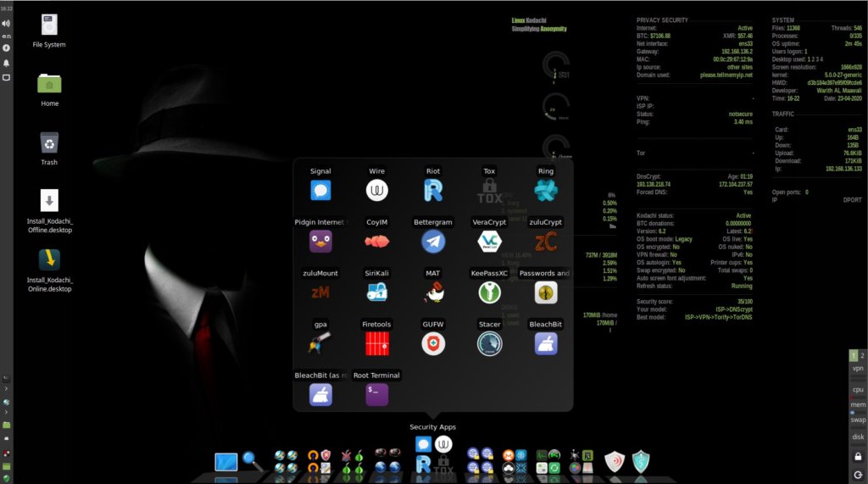Image resolution: width=868 pixels, height=484 pixels.
Task: Switch to workspace 2
Action: [863, 355]
